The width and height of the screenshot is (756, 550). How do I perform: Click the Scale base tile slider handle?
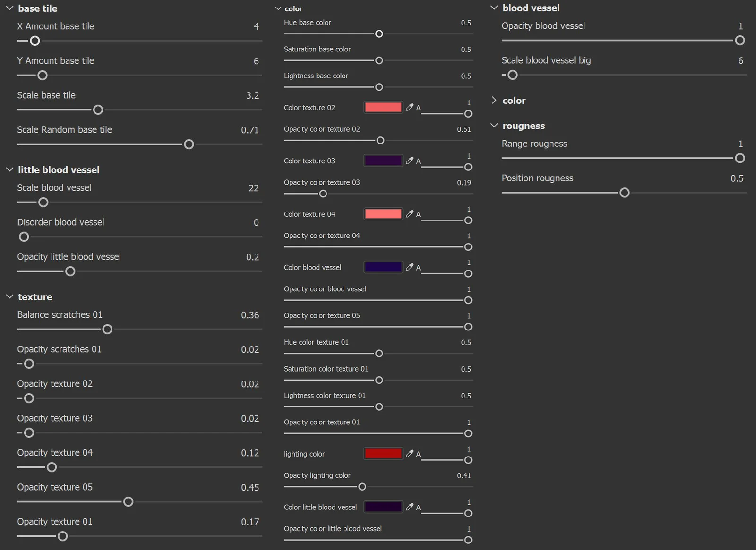point(98,110)
